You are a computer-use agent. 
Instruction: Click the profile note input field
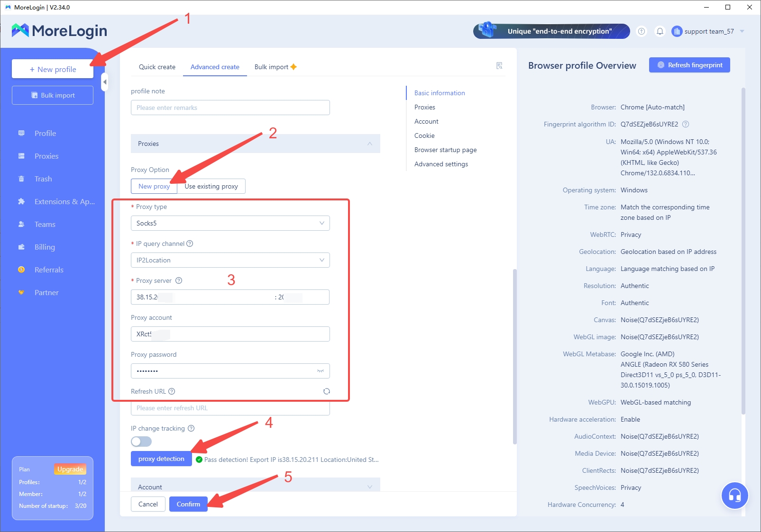click(x=230, y=108)
